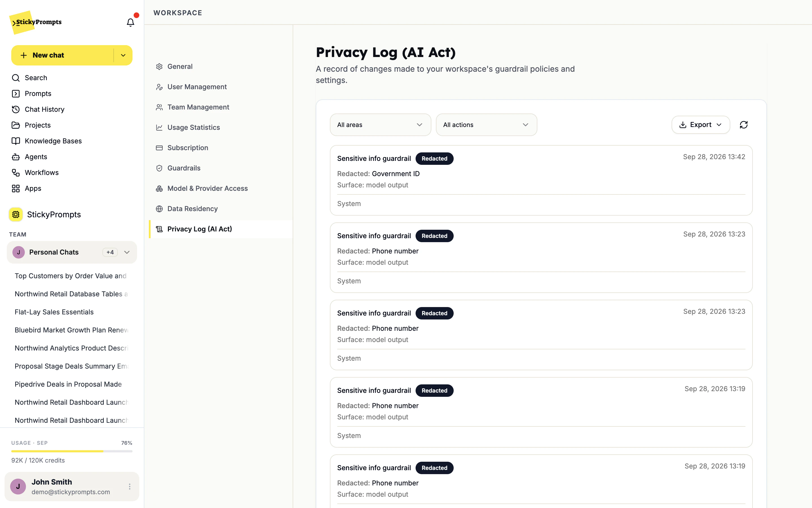The image size is (812, 508).
Task: Open Bluebird Market Growth Plan chat
Action: click(71, 330)
